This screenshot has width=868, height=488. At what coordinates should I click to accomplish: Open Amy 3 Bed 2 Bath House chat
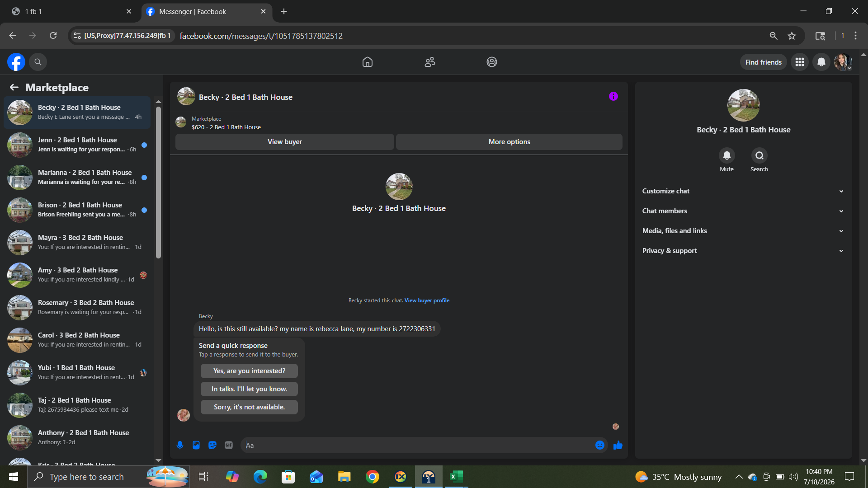coord(77,275)
